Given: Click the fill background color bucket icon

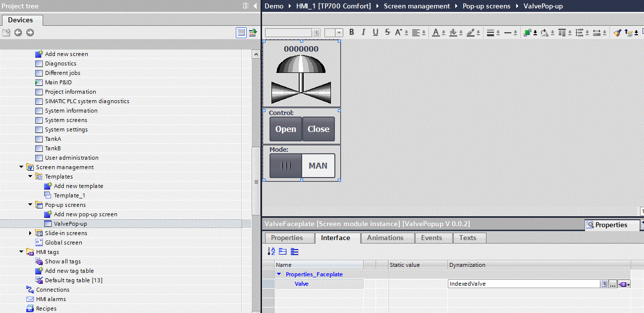Looking at the screenshot, I should (x=453, y=32).
